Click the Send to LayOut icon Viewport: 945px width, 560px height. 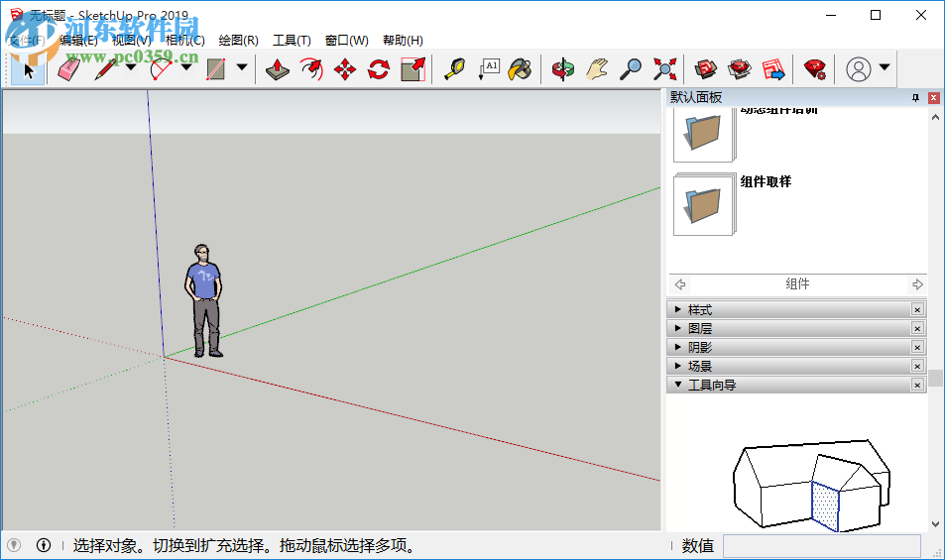(773, 69)
